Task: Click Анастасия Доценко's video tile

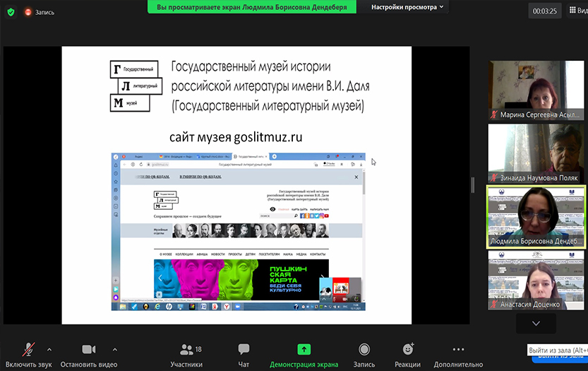Action: pyautogui.click(x=536, y=280)
